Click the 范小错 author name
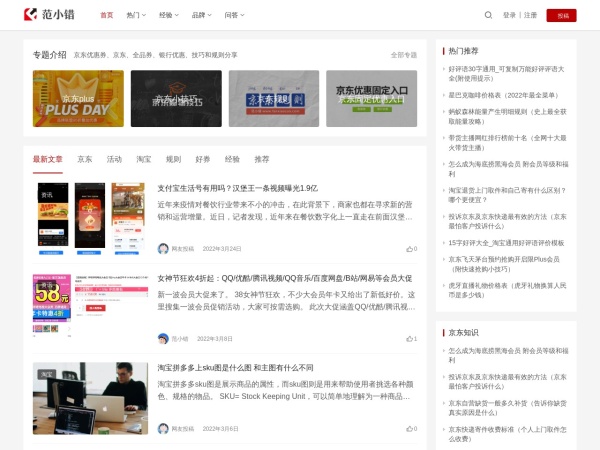 180,339
